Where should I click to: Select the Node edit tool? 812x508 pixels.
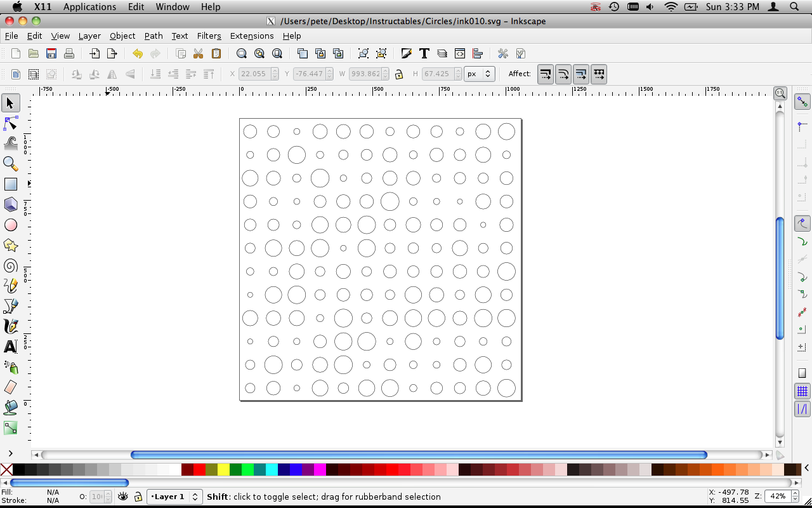[x=10, y=123]
